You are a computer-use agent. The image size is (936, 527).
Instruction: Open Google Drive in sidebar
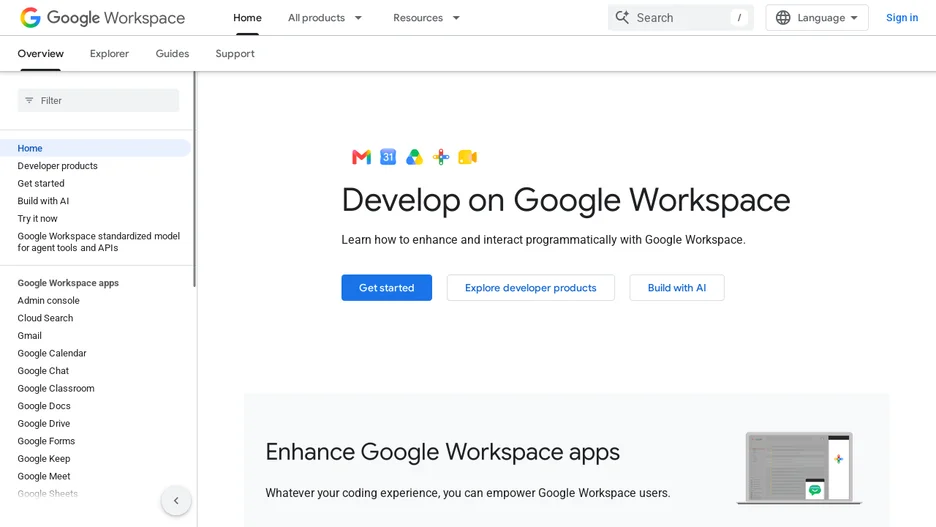[x=44, y=424]
